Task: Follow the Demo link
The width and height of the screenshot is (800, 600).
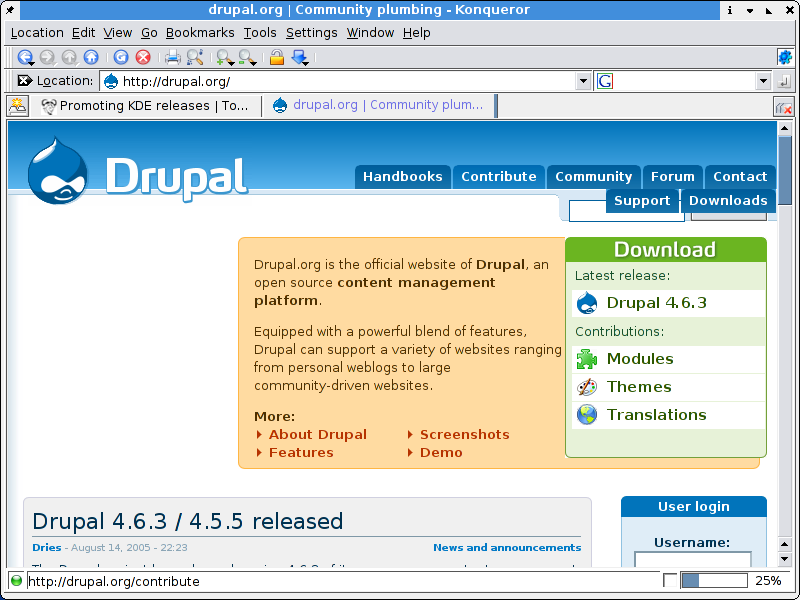Action: (441, 453)
